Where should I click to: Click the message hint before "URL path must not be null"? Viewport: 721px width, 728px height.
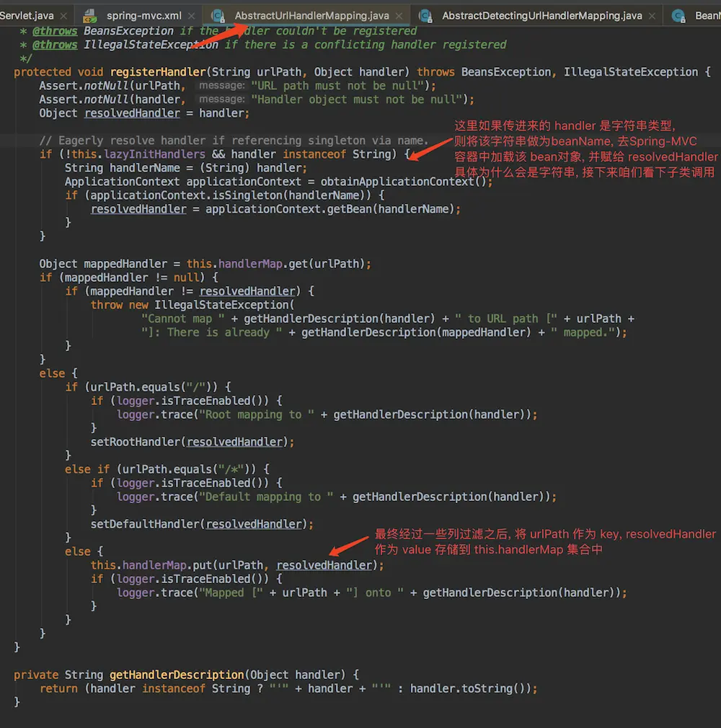pyautogui.click(x=222, y=85)
